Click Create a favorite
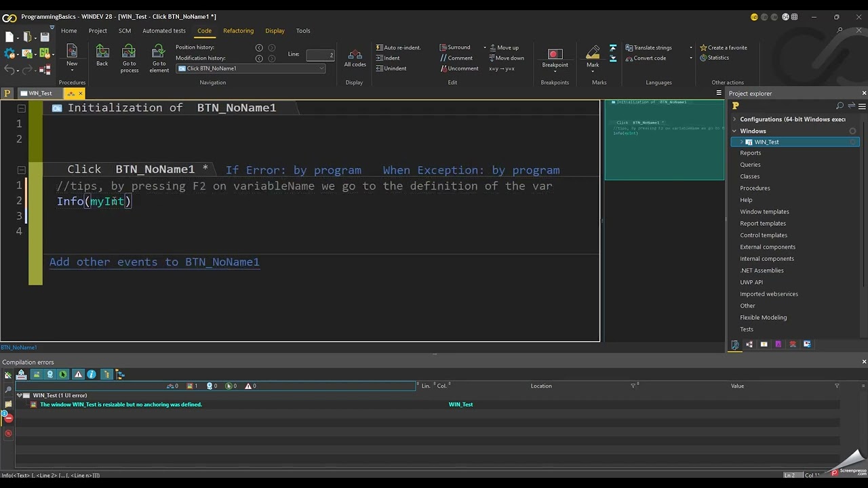 [x=724, y=47]
